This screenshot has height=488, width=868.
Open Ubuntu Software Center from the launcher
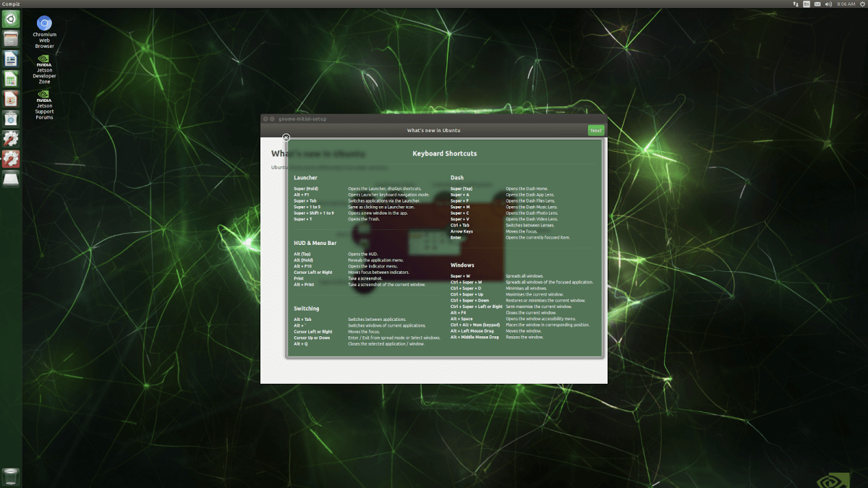click(x=10, y=119)
